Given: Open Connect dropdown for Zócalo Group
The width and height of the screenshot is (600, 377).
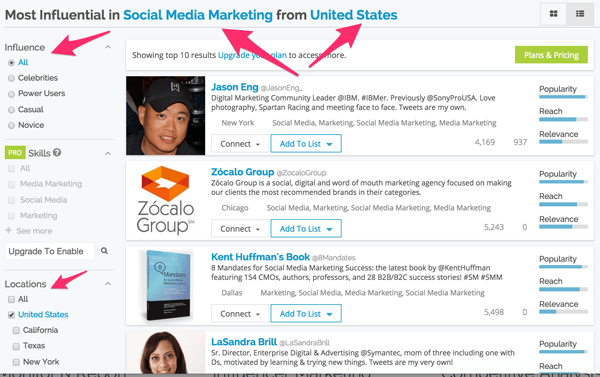Looking at the screenshot, I should (x=240, y=229).
